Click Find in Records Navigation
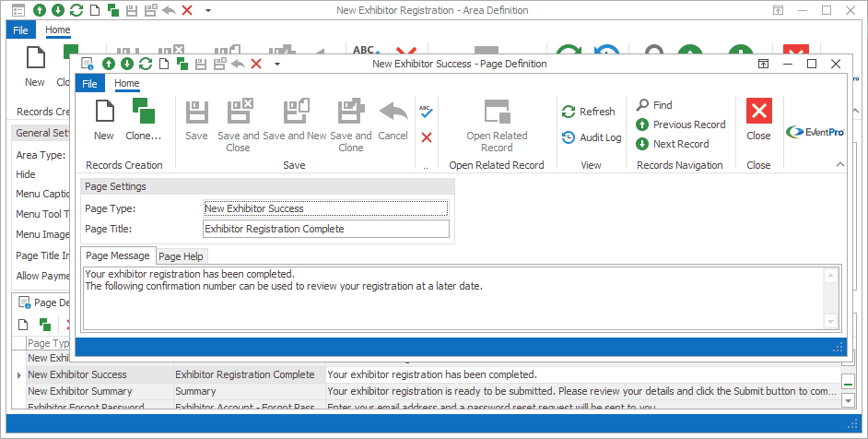The height and width of the screenshot is (439, 868). pyautogui.click(x=654, y=105)
